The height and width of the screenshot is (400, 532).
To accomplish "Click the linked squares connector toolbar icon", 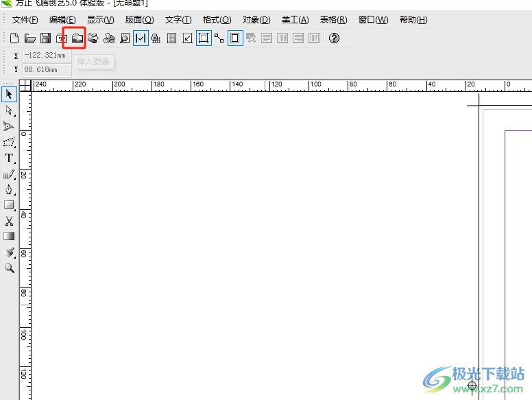I will point(219,38).
